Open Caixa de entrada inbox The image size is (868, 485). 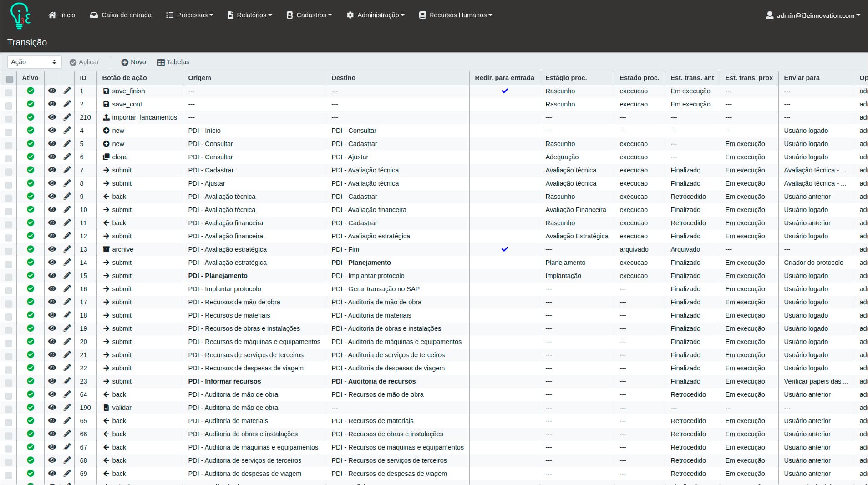(x=121, y=15)
